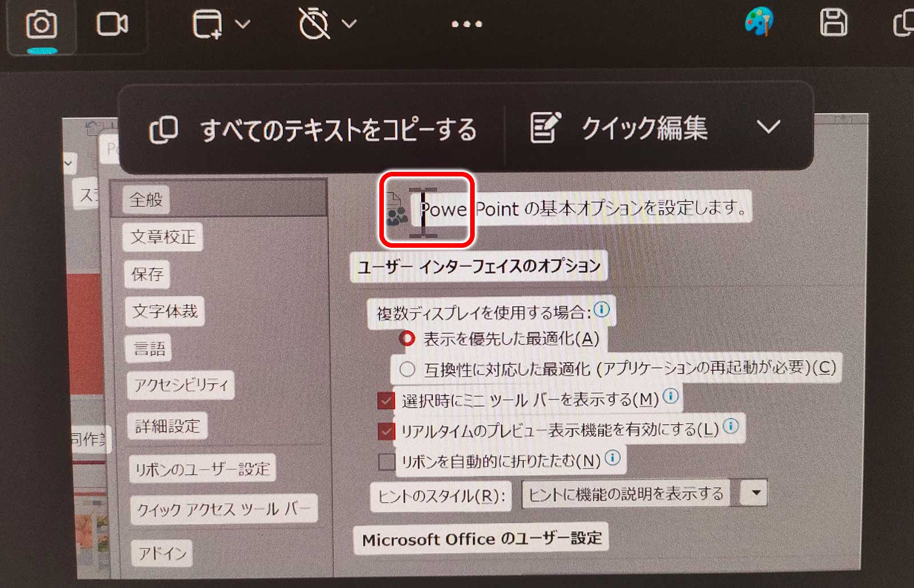This screenshot has height=588, width=914.
Task: Open the ヒントのスタイル combo box
Action: click(x=644, y=494)
